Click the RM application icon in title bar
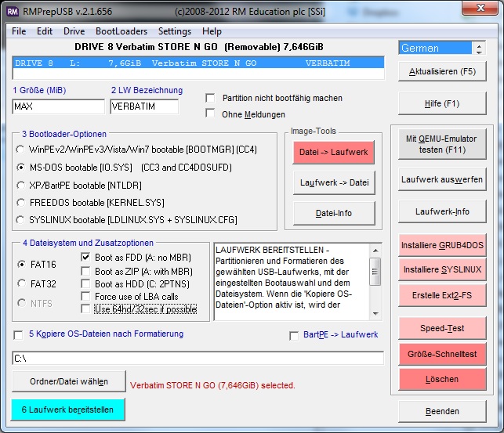 pyautogui.click(x=13, y=12)
